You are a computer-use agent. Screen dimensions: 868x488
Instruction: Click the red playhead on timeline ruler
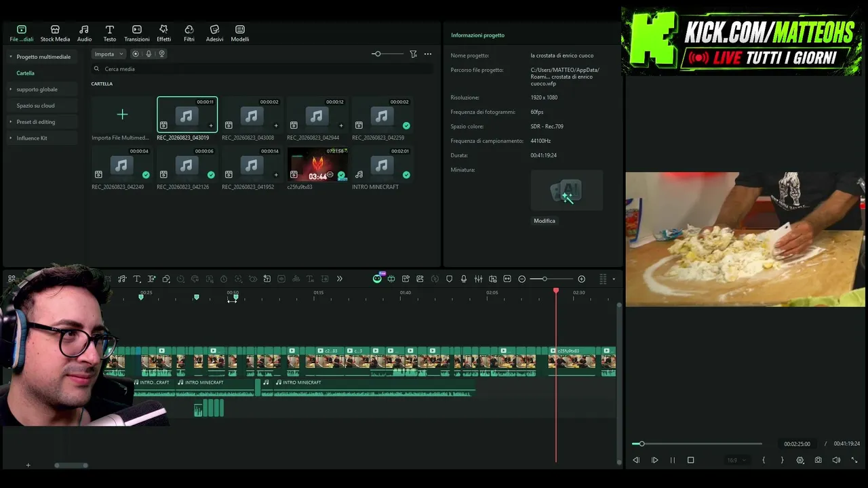[x=556, y=291]
